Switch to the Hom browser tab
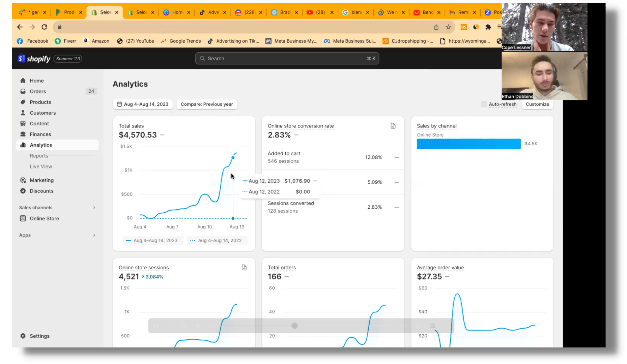627x364 pixels. (x=177, y=12)
